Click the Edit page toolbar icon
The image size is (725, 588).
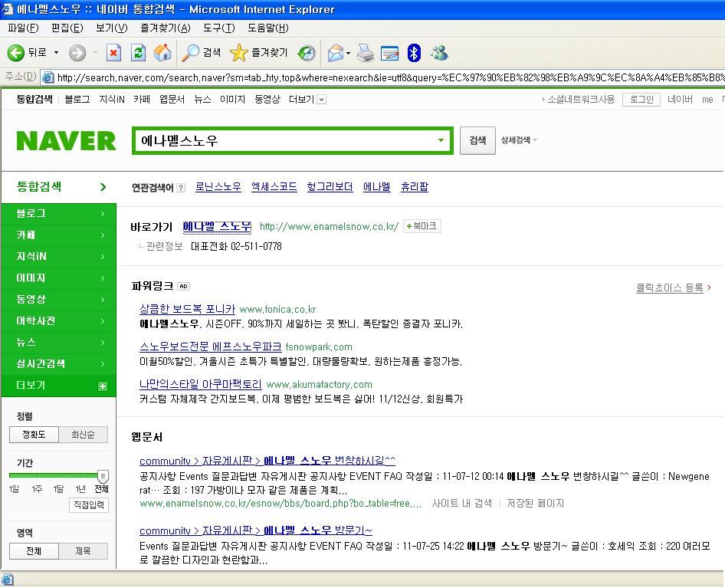coord(390,53)
